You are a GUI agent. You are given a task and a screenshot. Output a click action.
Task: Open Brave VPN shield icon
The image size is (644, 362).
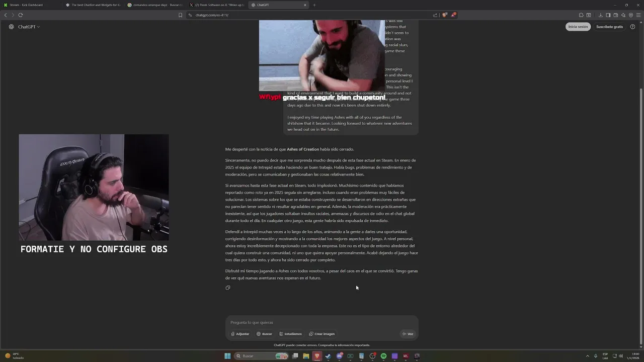point(631,15)
